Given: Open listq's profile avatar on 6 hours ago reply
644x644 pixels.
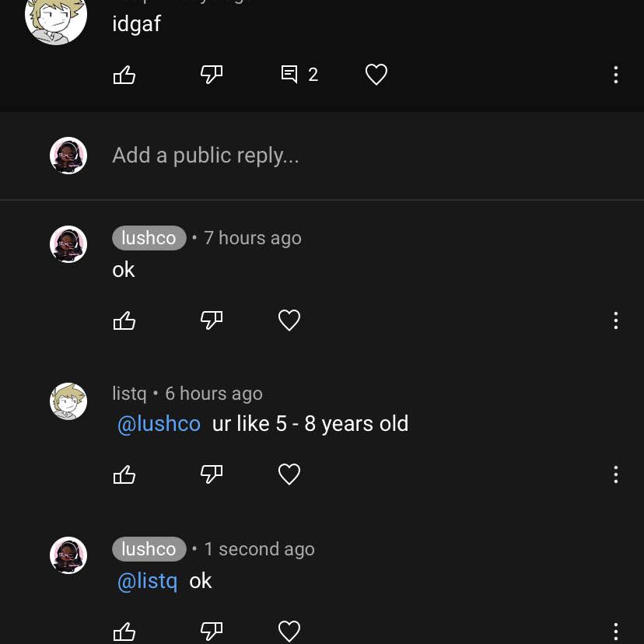Looking at the screenshot, I should click(x=68, y=401).
